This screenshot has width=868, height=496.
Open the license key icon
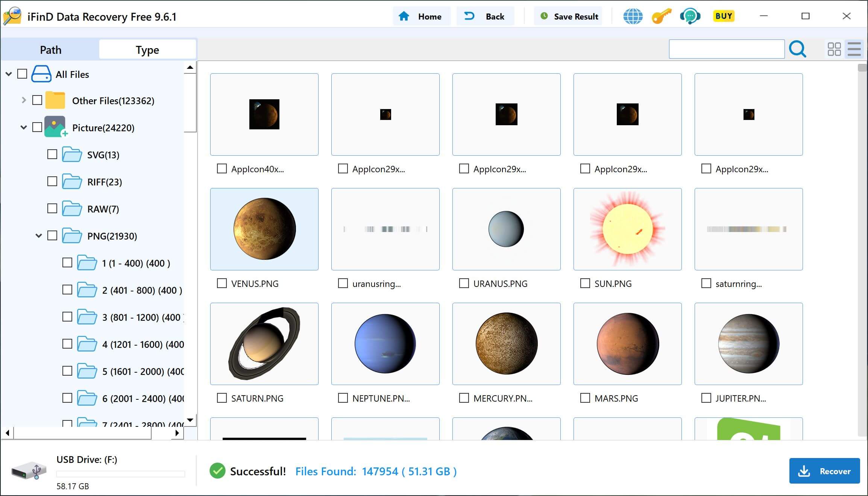click(662, 17)
